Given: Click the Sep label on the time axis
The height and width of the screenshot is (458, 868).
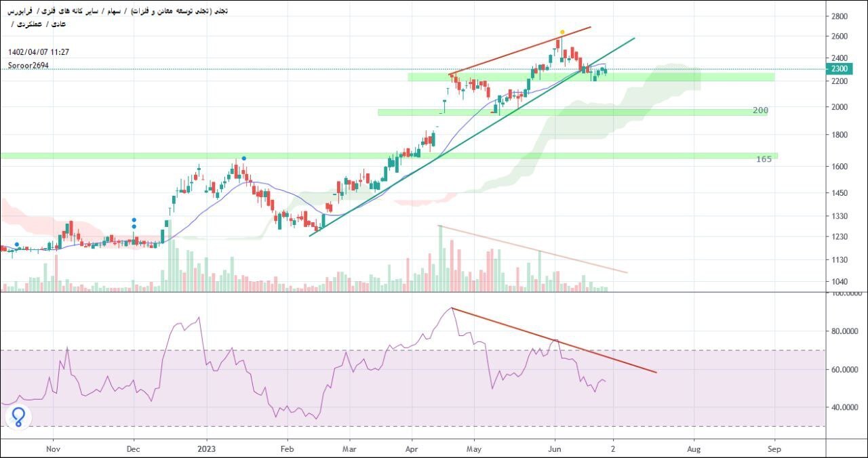Looking at the screenshot, I should (x=774, y=449).
